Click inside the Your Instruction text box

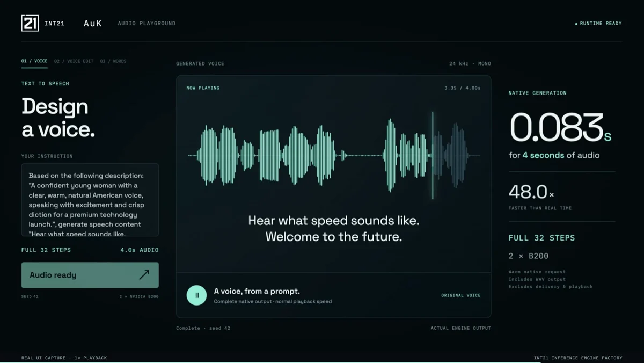(90, 200)
